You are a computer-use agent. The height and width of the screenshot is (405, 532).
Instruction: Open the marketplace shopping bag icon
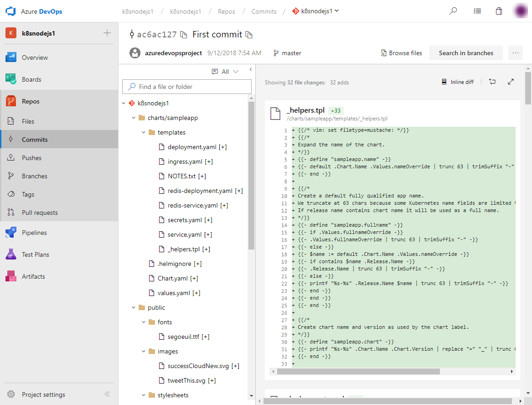click(x=499, y=11)
